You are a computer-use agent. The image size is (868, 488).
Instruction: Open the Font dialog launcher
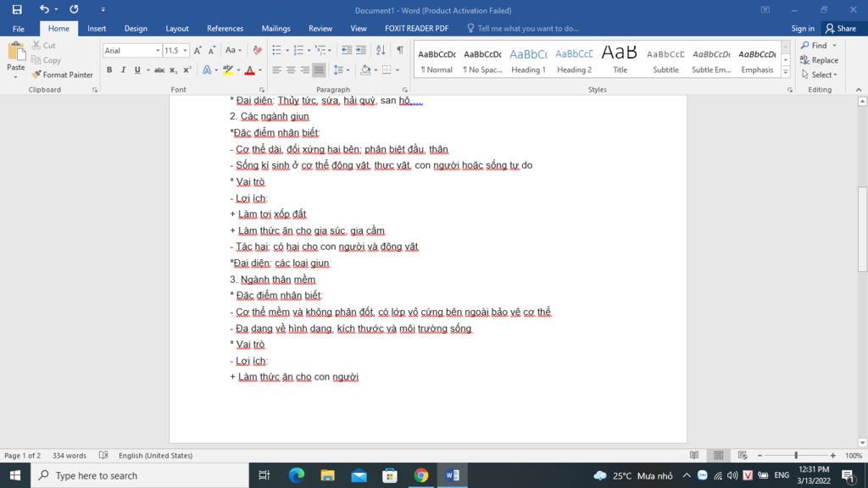coord(262,90)
